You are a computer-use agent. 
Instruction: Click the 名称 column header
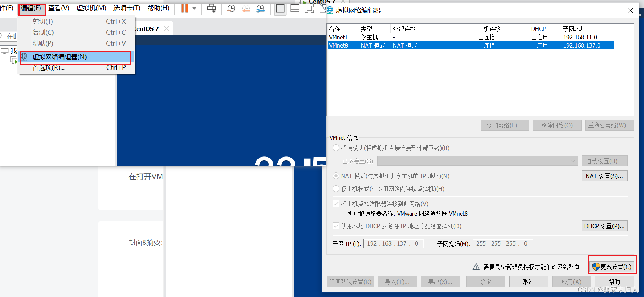click(343, 29)
